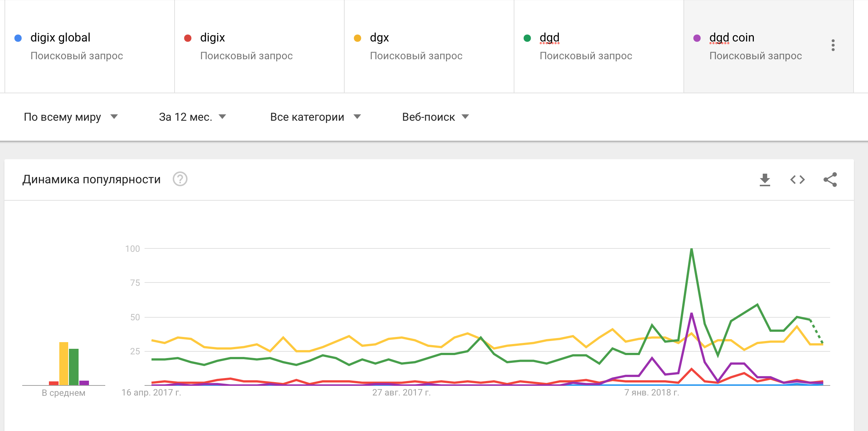Click the purple dot beside dgd coin
Image resolution: width=868 pixels, height=431 pixels.
(697, 38)
